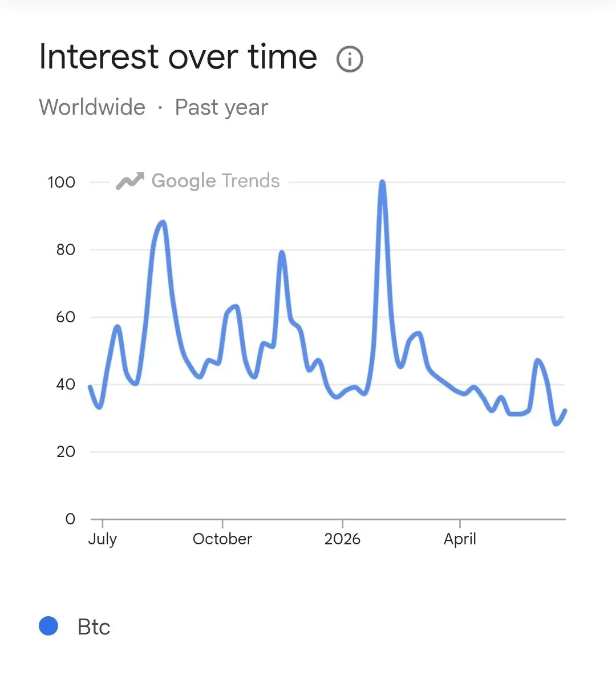Screen dimensions: 616x683
Task: Click the October label on the x-axis
Action: (x=222, y=539)
